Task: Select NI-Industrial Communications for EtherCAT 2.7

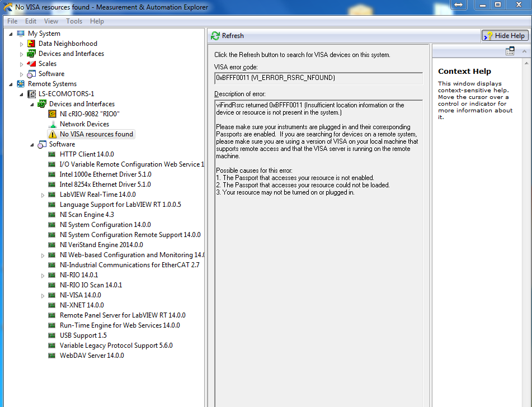Action: (130, 265)
